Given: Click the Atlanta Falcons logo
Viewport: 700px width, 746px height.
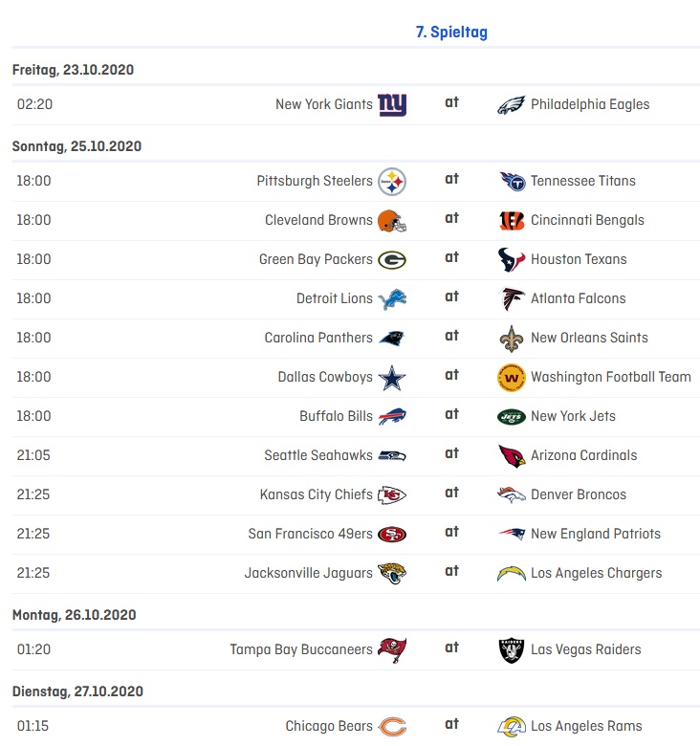Looking at the screenshot, I should coord(512,299).
